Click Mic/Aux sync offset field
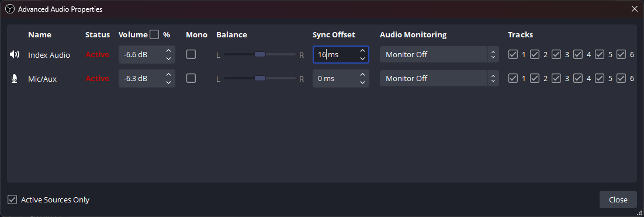Screen dimensions: 644x217 point(341,78)
